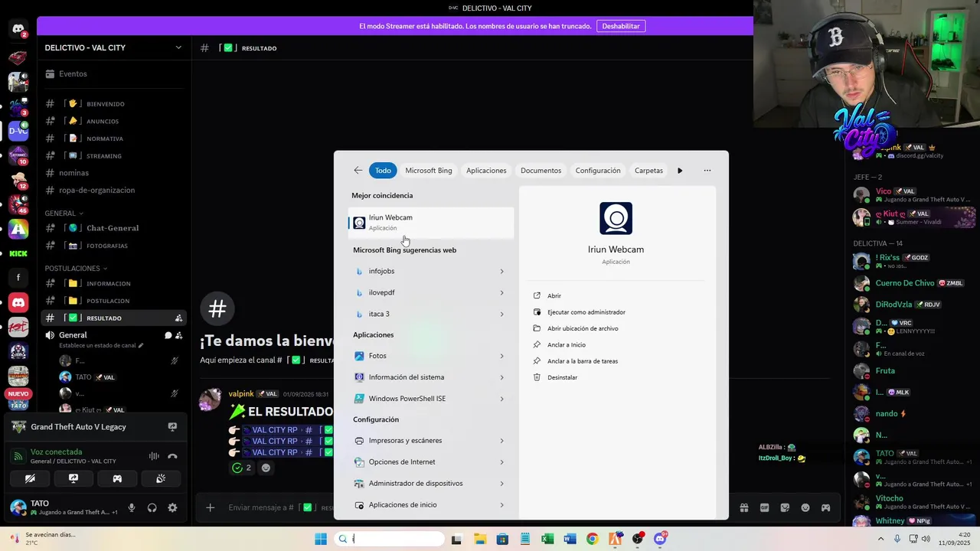Screen dimensions: 980x551
Task: Click stream Grand Theft Auto V icon
Action: (x=172, y=427)
